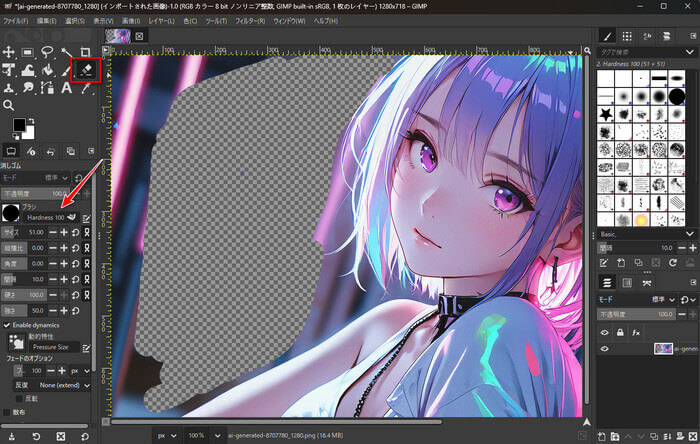
Task: Select the Crop tool
Action: (85, 52)
